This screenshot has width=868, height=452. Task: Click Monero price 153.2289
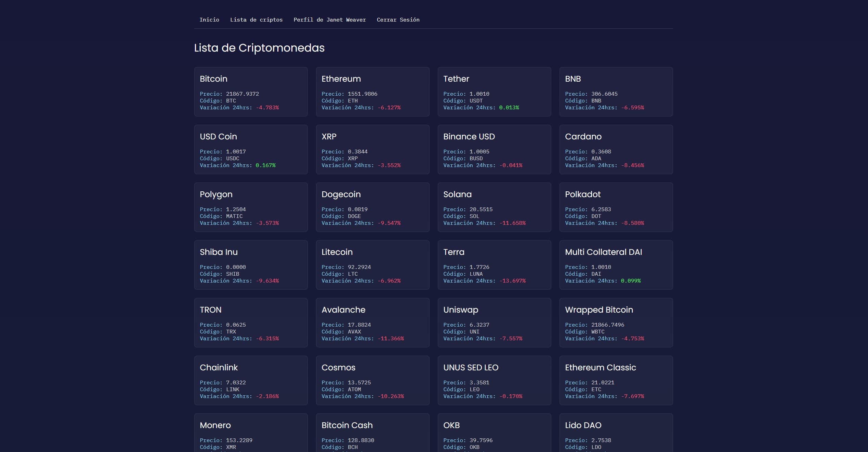pos(239,440)
